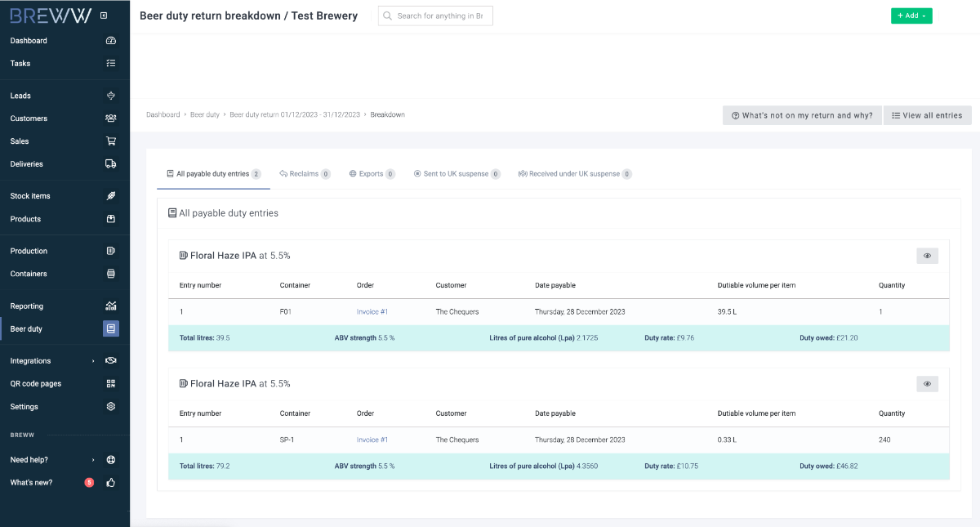Toggle eye icon for second Floral Haze IPA
980x527 pixels.
tap(927, 384)
